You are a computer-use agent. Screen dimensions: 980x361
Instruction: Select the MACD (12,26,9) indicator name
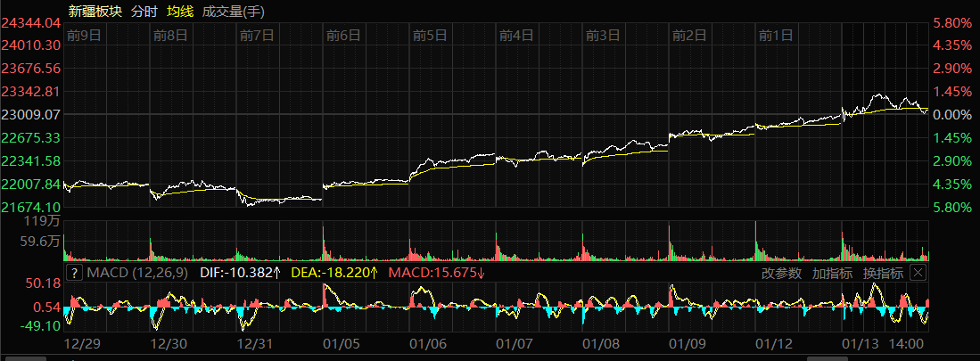pos(136,273)
